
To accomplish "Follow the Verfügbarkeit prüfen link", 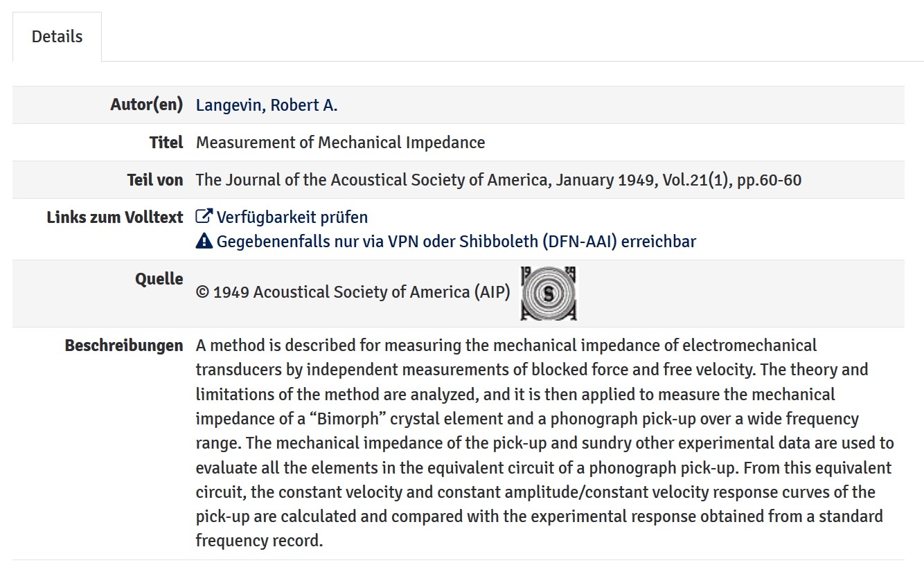I will [x=292, y=217].
